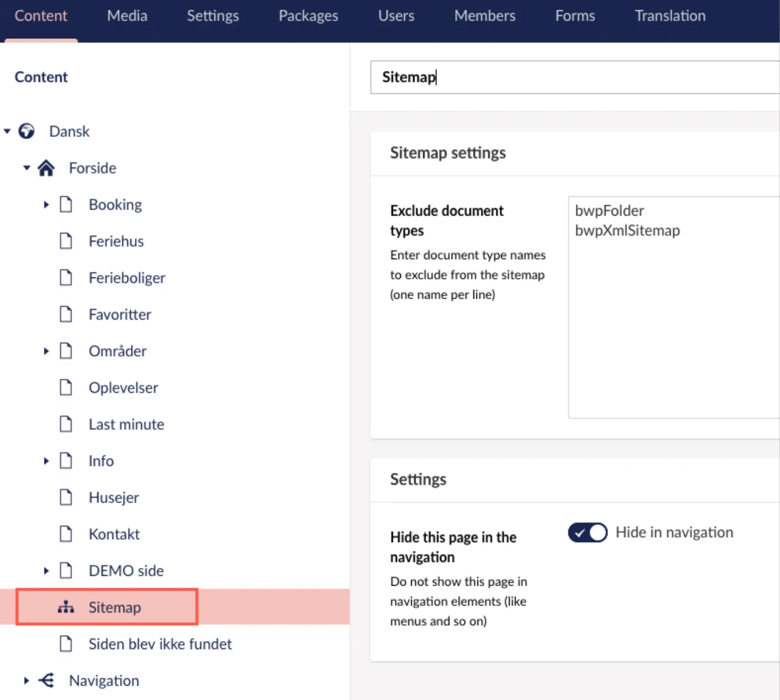Open the Ferieboliger page
The height and width of the screenshot is (700, 780).
coord(127,278)
